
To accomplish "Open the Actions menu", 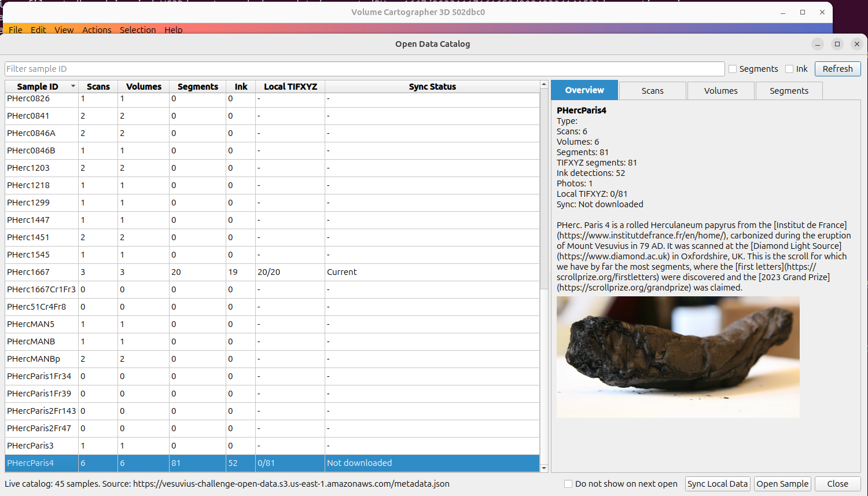I will coord(97,30).
